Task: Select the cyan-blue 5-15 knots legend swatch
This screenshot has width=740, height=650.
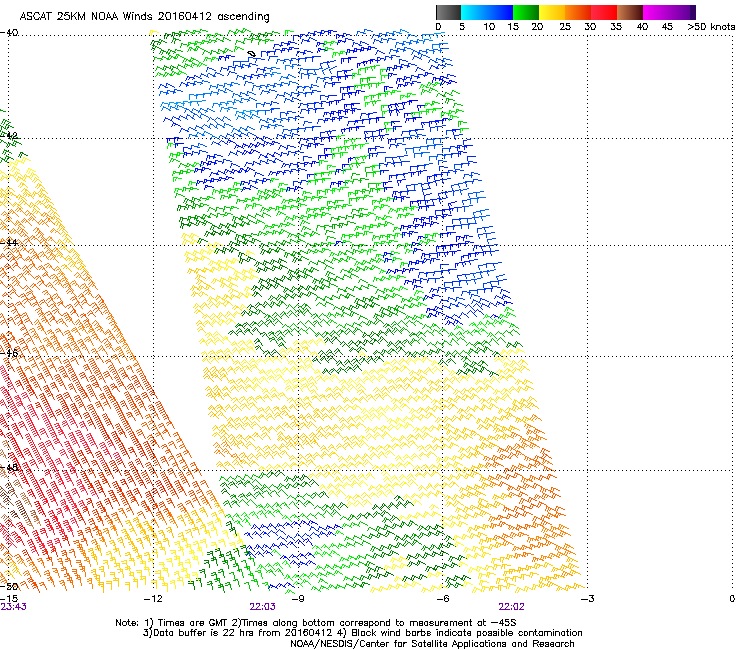Action: click(x=487, y=12)
